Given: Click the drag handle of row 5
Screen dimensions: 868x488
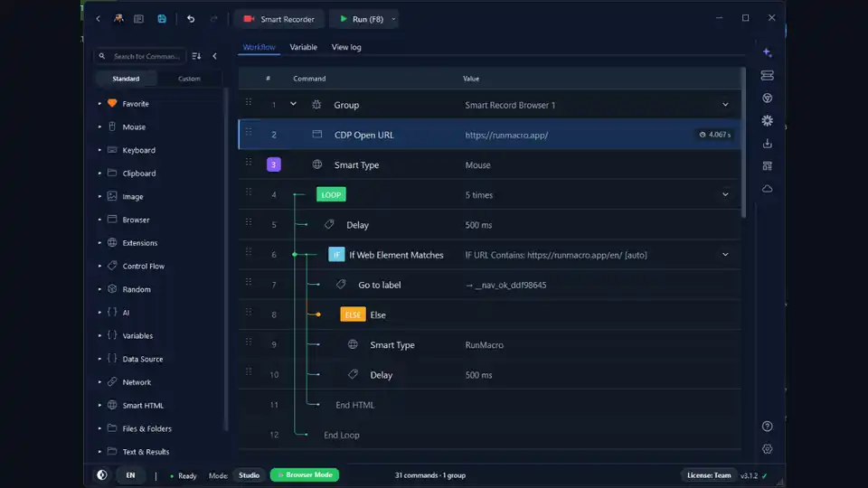Looking at the screenshot, I should pyautogui.click(x=249, y=222).
